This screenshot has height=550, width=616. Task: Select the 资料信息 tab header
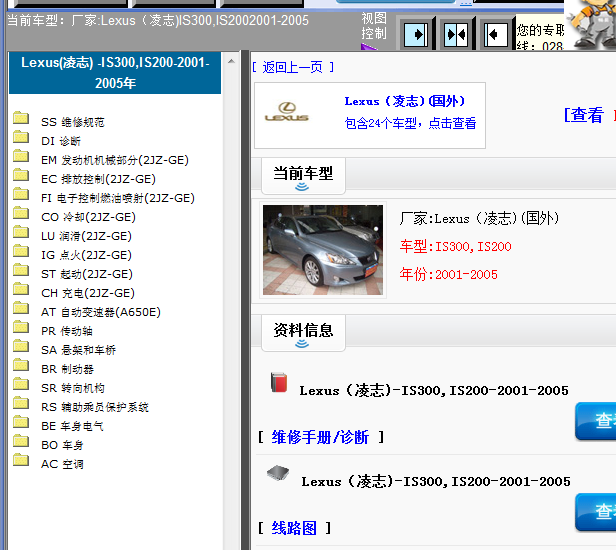coord(303,333)
